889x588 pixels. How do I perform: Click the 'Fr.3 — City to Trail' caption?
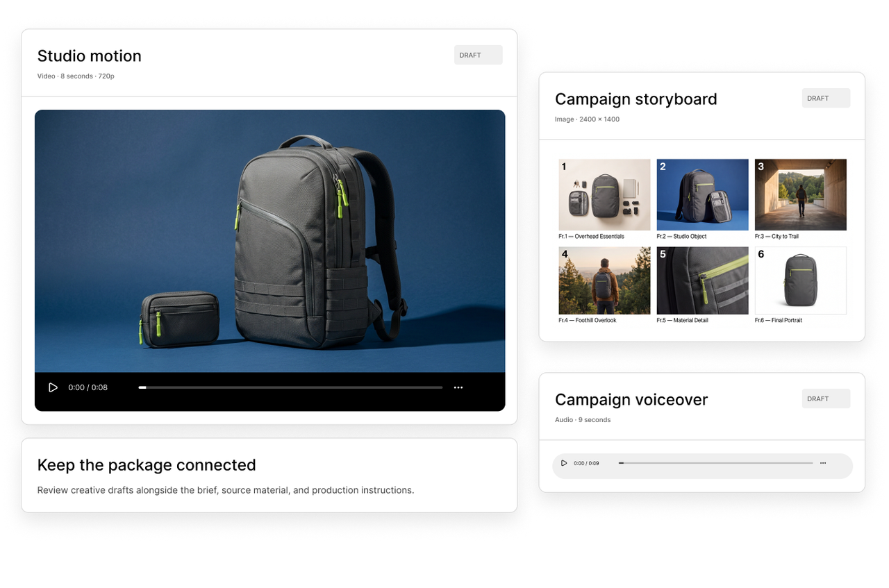776,237
